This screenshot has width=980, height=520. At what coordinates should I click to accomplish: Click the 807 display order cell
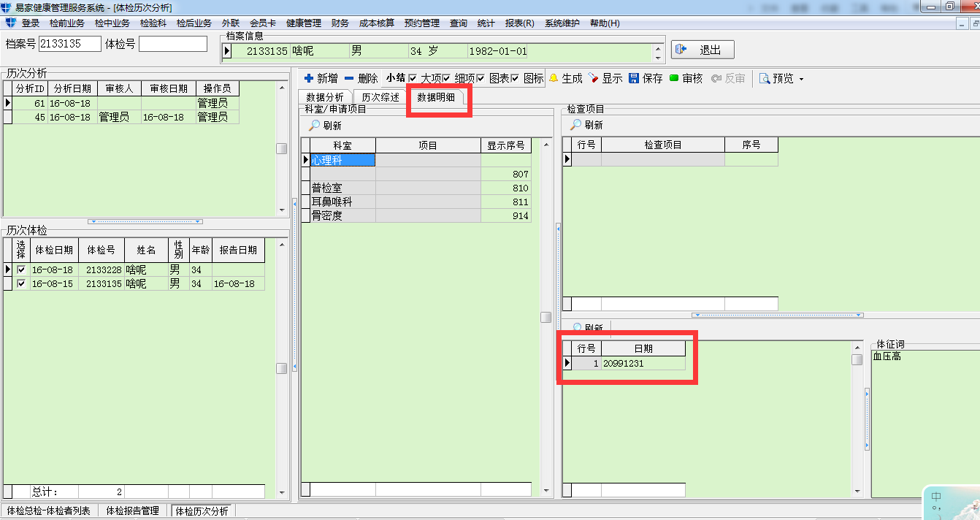(x=506, y=174)
